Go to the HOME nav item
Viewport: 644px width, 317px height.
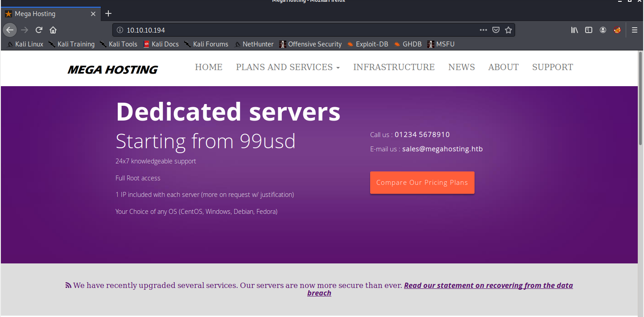(x=209, y=67)
